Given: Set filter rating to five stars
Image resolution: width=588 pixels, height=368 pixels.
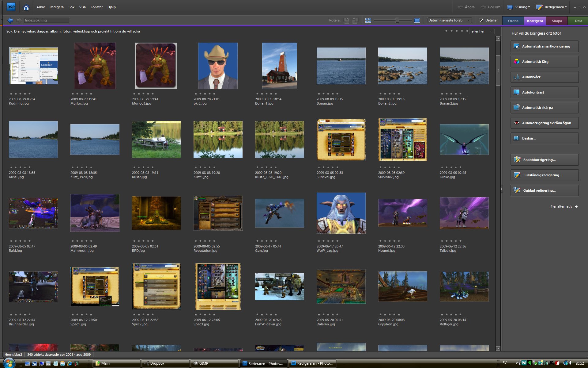Looking at the screenshot, I should (x=467, y=31).
